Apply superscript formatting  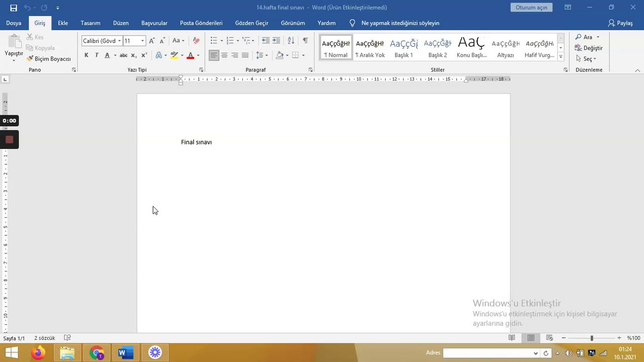144,55
